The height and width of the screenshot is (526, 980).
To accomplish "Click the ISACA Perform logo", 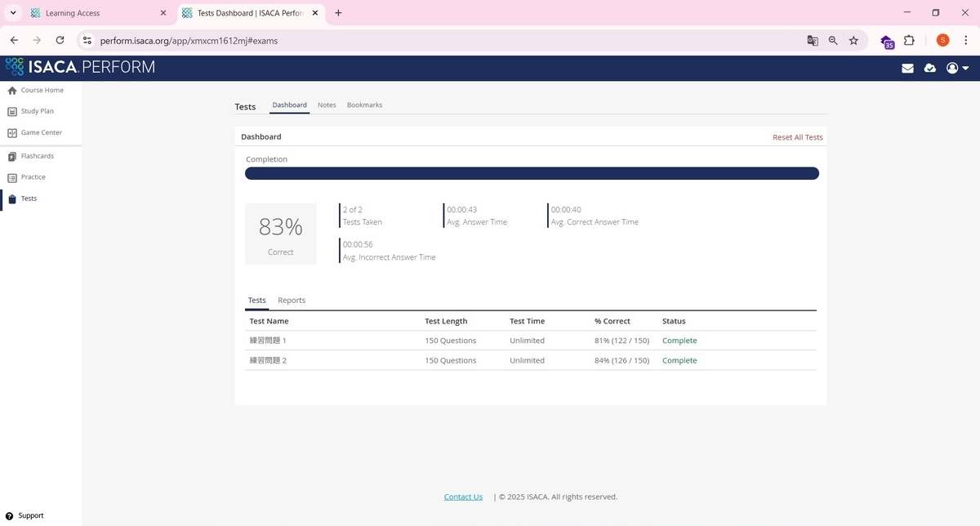I will [80, 67].
